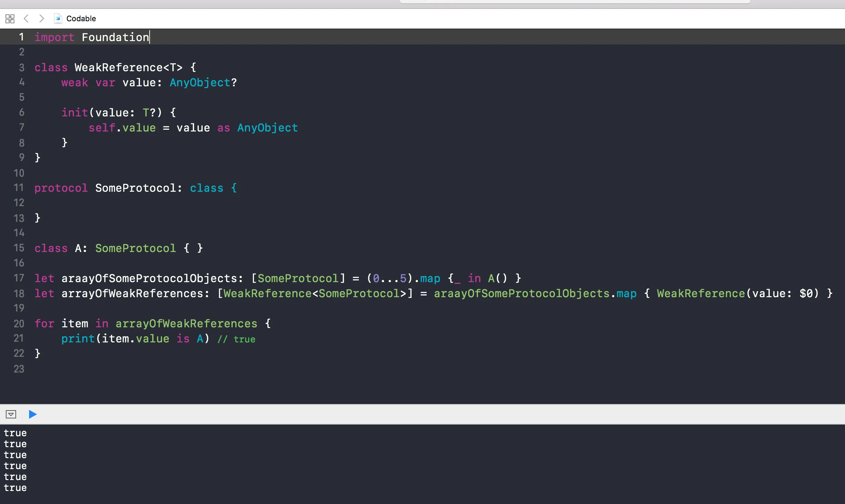Click line number 18 in the gutter

click(x=19, y=293)
